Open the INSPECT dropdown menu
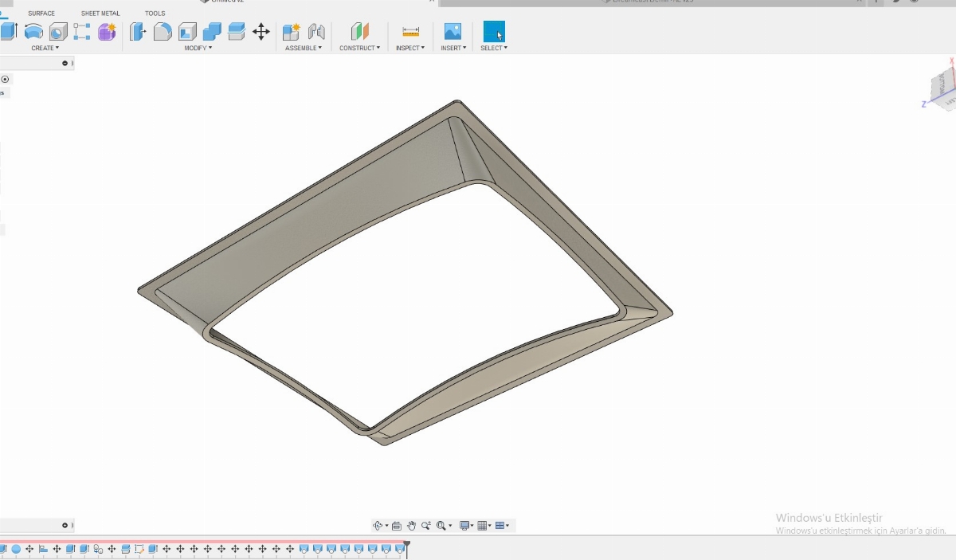The height and width of the screenshot is (560, 956). (x=410, y=48)
